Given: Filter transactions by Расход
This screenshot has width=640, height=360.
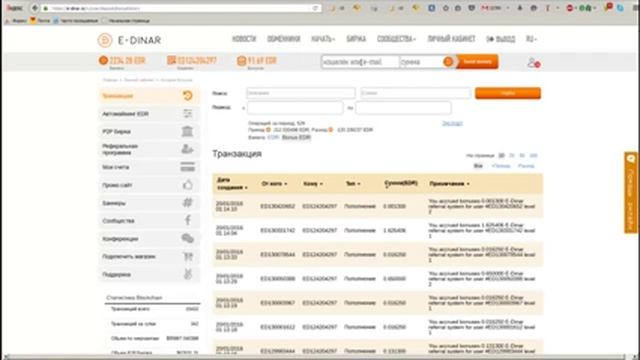Looking at the screenshot, I should pos(526,166).
